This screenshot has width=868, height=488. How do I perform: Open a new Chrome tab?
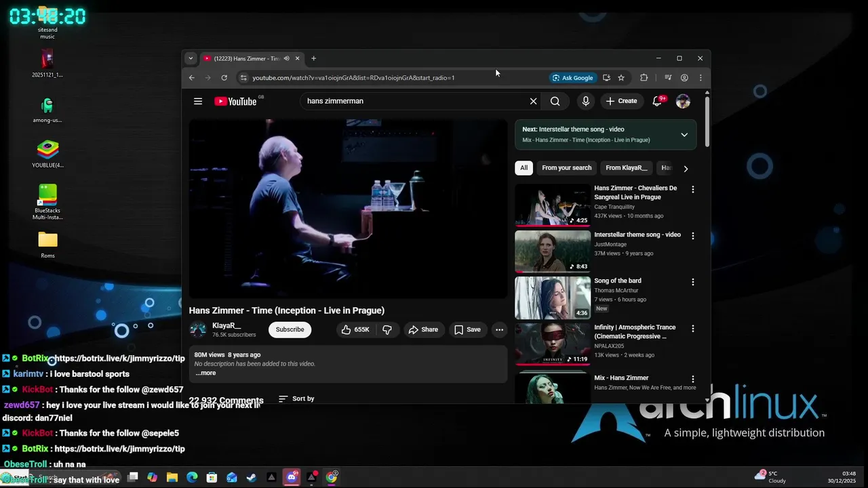[x=313, y=58]
